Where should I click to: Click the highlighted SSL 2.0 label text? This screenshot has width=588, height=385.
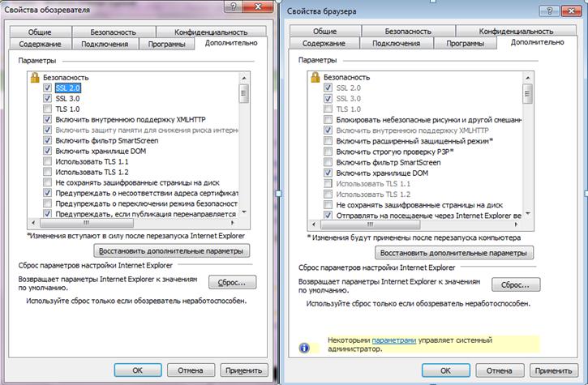[x=68, y=88]
